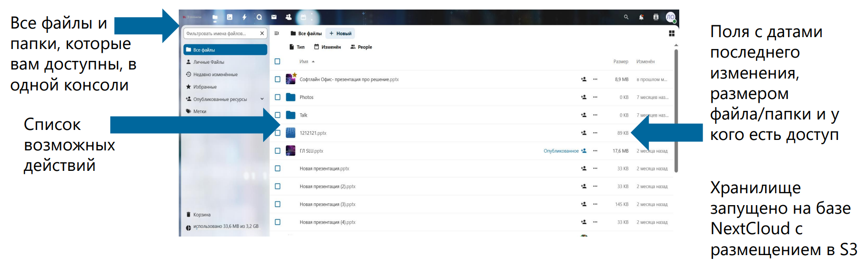
Task: Open sharing for the Photos folder
Action: click(583, 97)
